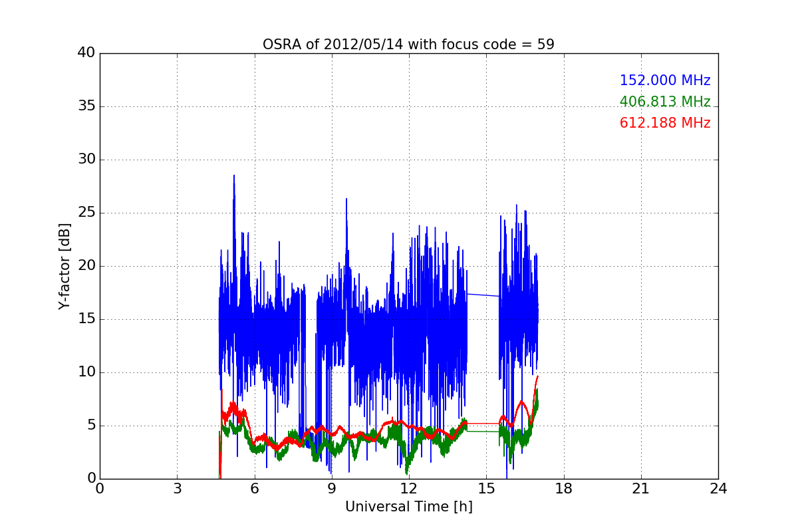Select the blue 152.000 MHz legend label
Screen dimensions: 798x532
coord(665,80)
